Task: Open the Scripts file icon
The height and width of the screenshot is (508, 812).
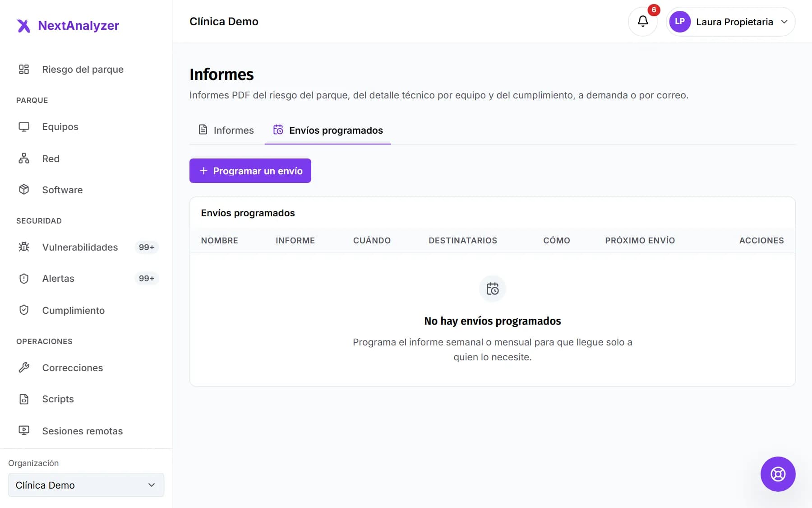Action: point(24,399)
